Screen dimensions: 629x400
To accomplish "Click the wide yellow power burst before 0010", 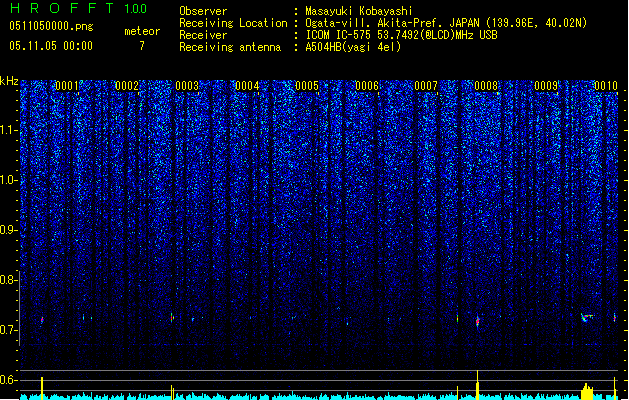I will tap(587, 391).
